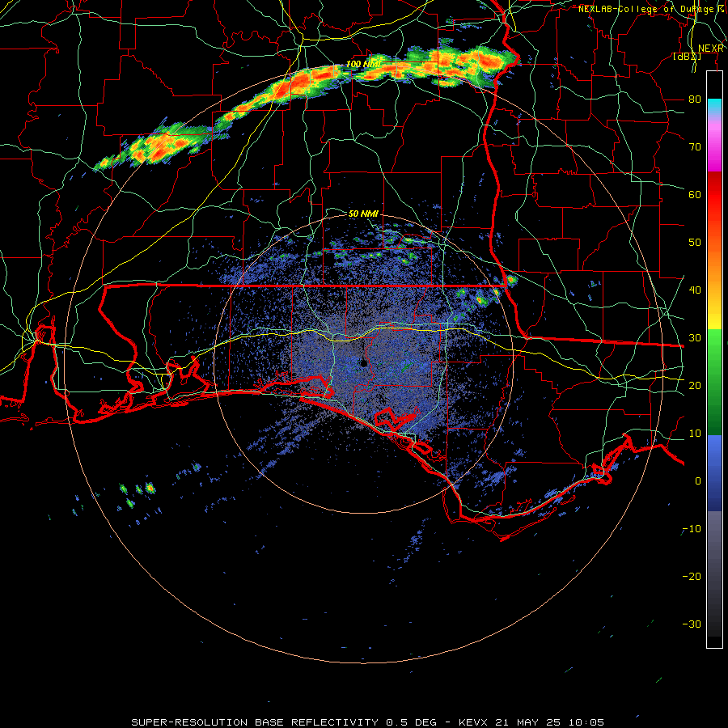Click the 20 value on dBZ scale

(x=695, y=386)
